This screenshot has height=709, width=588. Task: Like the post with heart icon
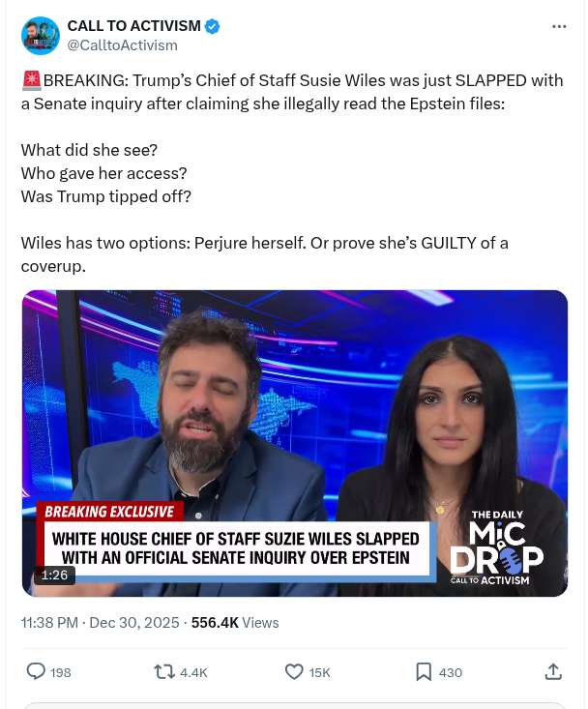[294, 672]
